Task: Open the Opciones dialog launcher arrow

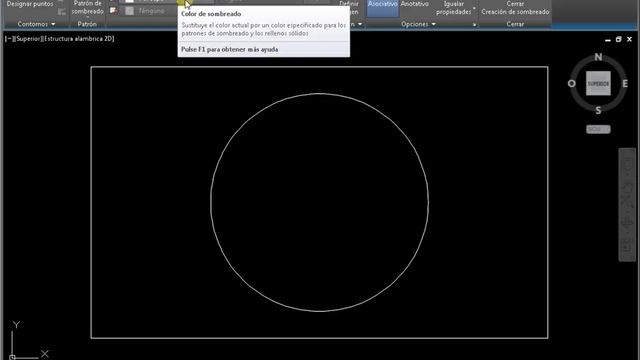Action: point(474,25)
